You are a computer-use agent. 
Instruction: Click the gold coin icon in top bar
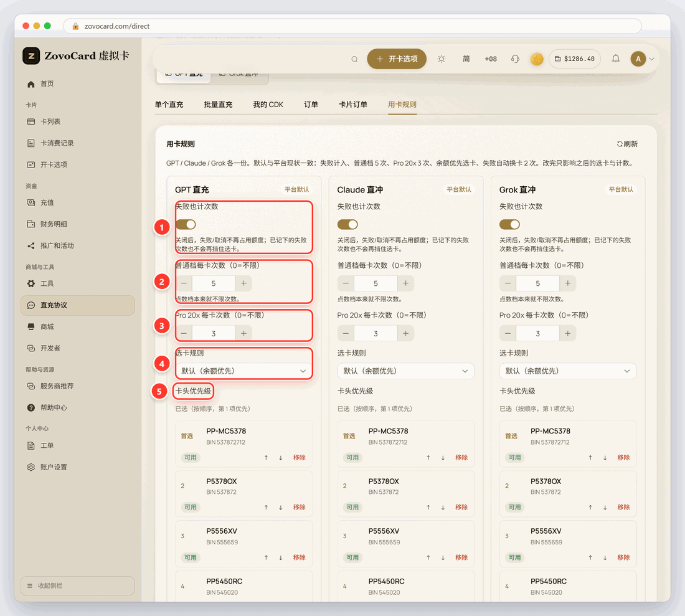point(537,59)
